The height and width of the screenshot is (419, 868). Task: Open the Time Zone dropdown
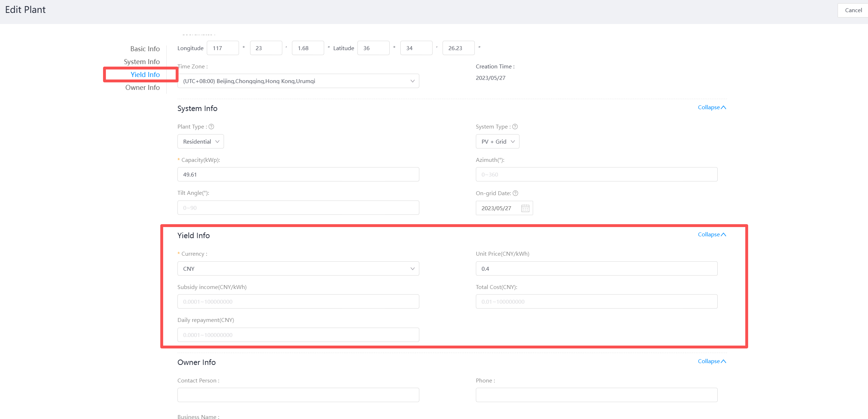coord(298,81)
